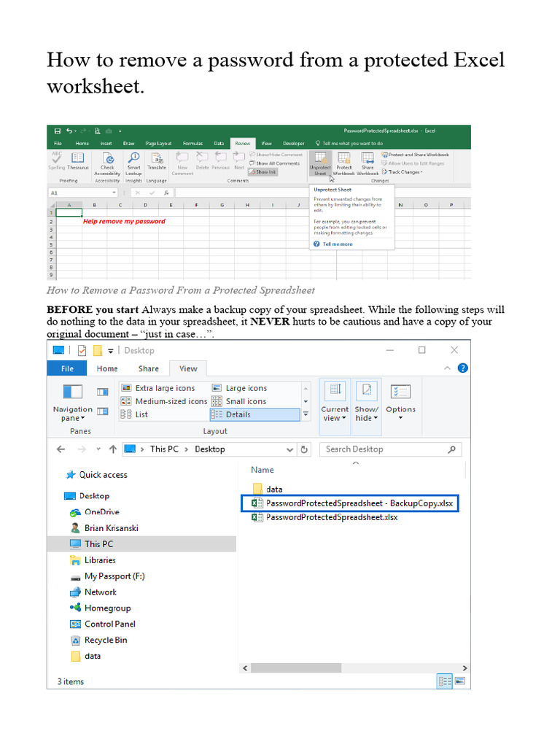Toggle Show Ink in Comments group
Screen dimensions: 560x747
(262, 172)
